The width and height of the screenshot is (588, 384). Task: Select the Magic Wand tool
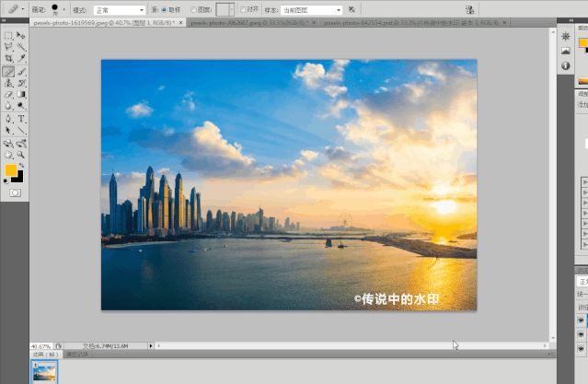21,47
